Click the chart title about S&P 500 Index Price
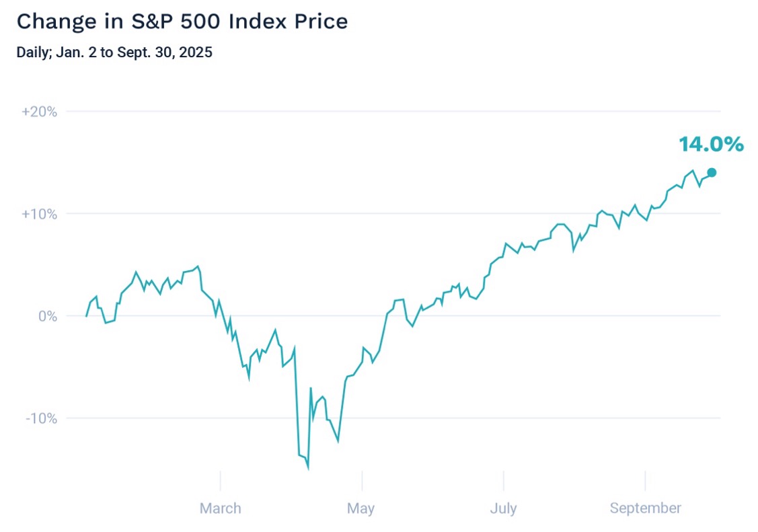The width and height of the screenshot is (758, 532). tap(182, 22)
